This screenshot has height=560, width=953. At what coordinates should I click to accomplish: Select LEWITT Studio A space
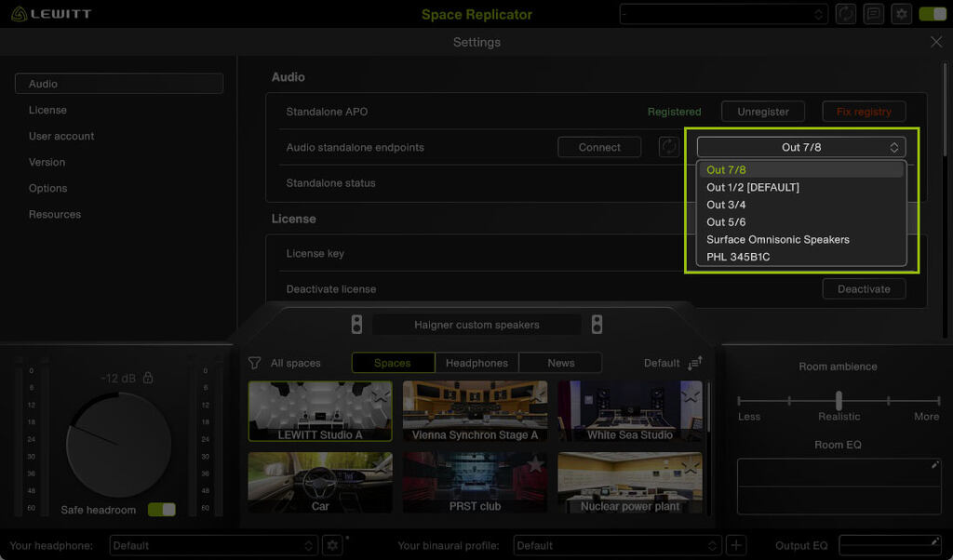[x=320, y=411]
